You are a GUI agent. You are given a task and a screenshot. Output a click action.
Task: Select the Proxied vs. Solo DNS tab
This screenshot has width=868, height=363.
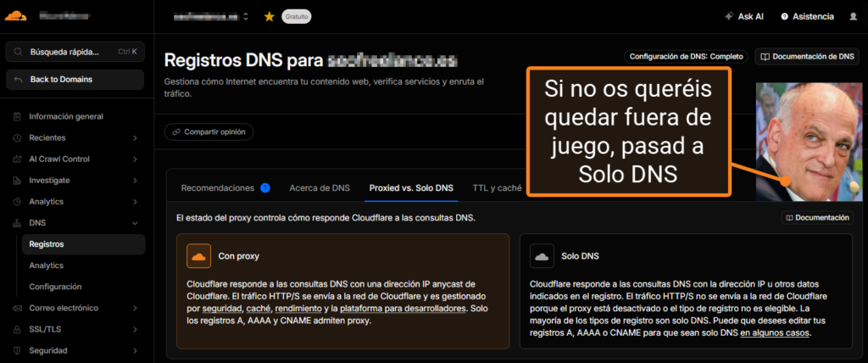tap(411, 188)
